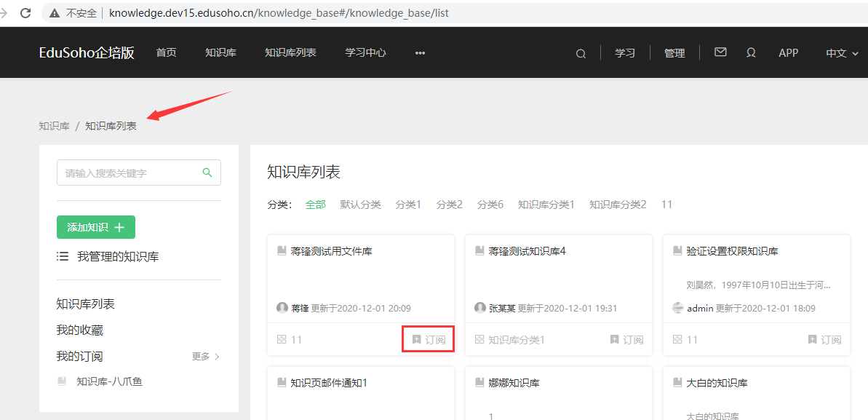Click 更新于2020-12-01 19:31 timestamp
This screenshot has height=420, width=868.
[568, 308]
